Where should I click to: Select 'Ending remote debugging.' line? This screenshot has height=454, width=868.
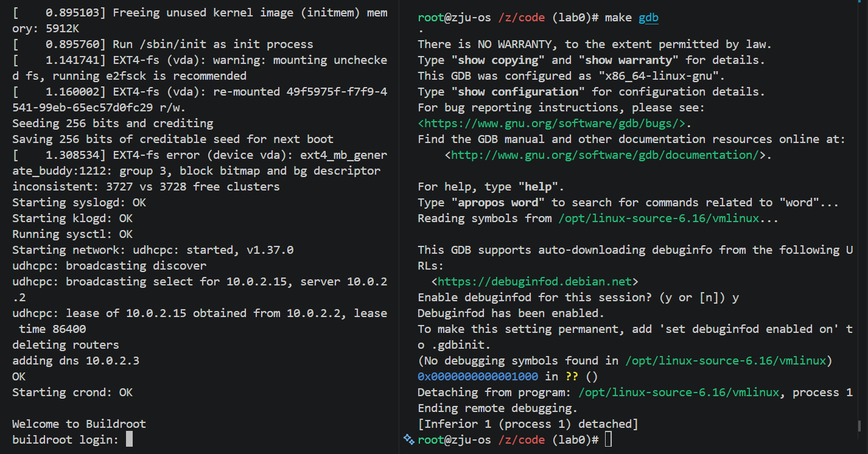(x=498, y=408)
